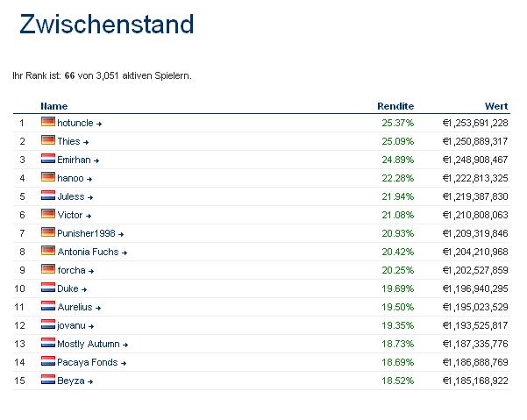
Task: Click the Wert column header
Action: click(496, 106)
